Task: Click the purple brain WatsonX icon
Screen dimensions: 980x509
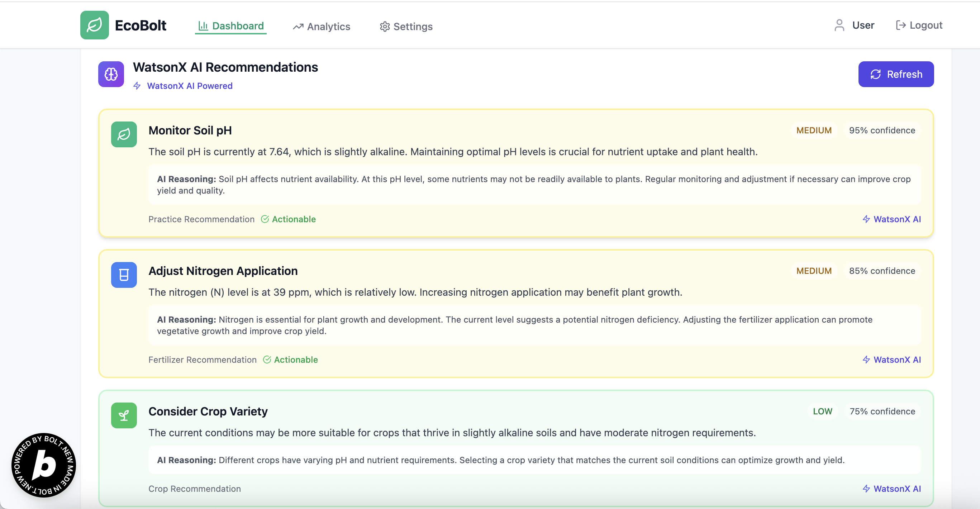Action: 111,74
